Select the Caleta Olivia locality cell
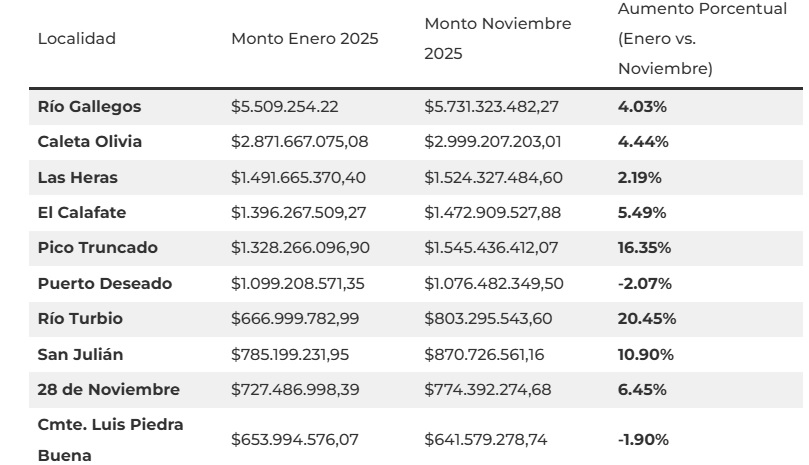Image resolution: width=809 pixels, height=465 pixels. [x=89, y=142]
